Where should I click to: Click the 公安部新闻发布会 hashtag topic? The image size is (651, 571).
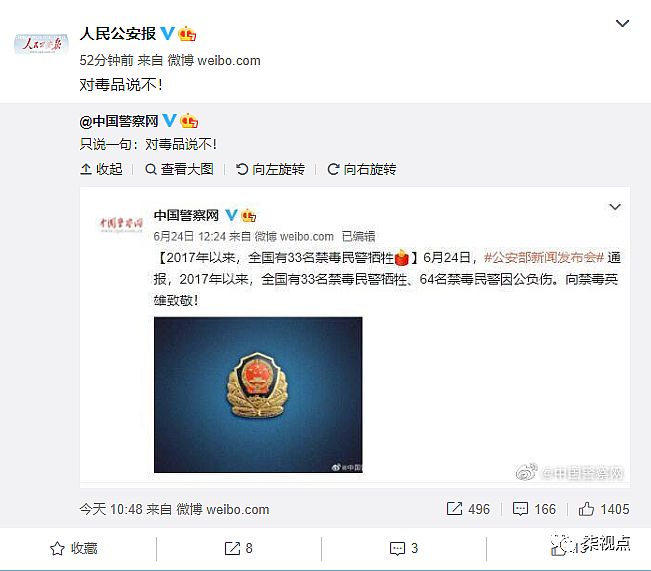(x=543, y=257)
